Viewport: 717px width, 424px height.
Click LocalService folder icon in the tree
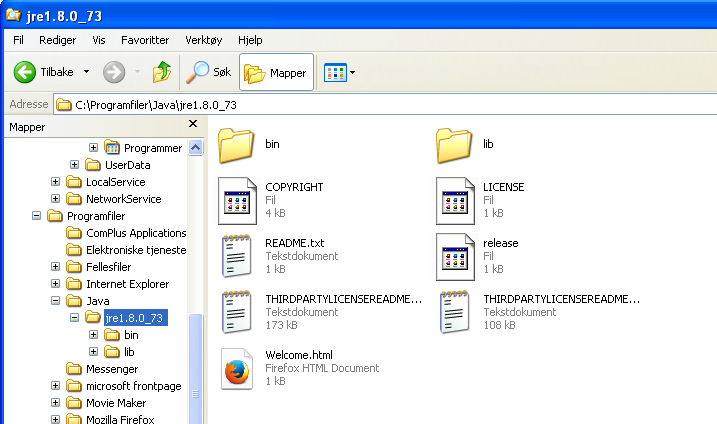(x=74, y=182)
